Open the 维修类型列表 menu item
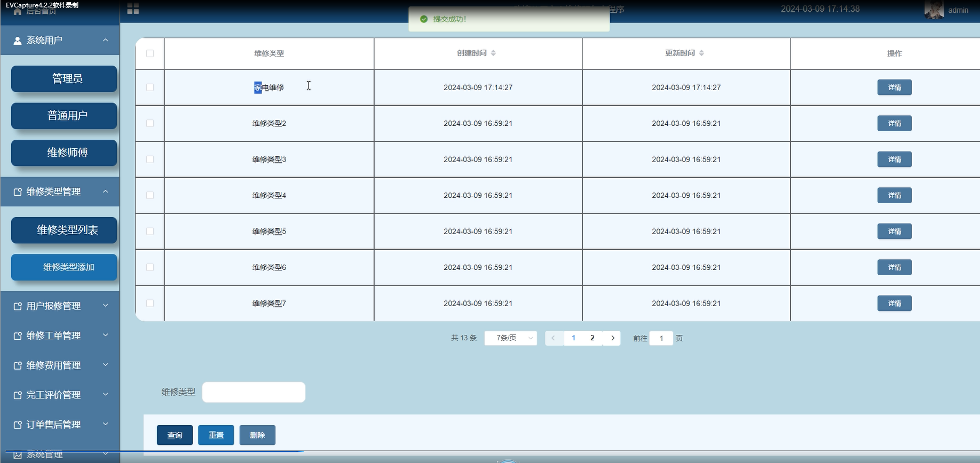The image size is (980, 463). coord(64,230)
